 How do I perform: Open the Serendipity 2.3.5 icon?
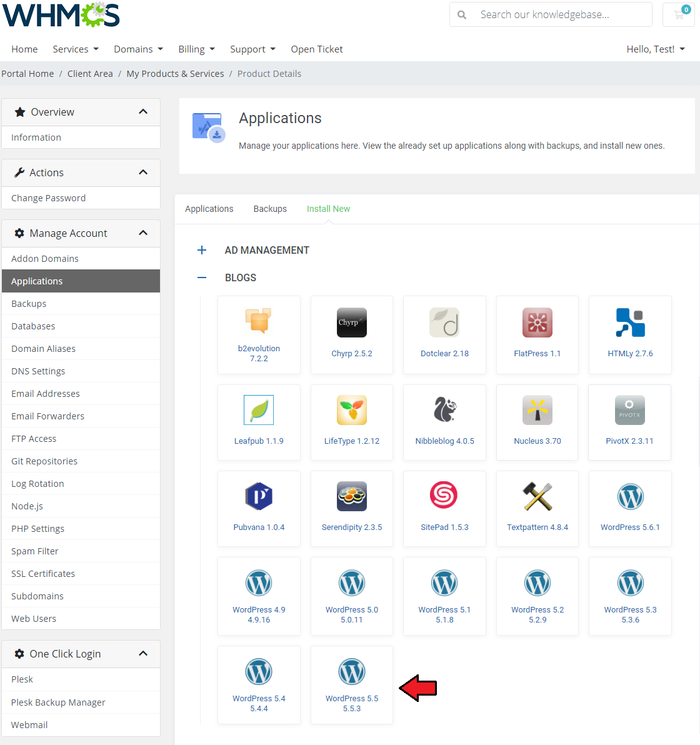coord(352,496)
